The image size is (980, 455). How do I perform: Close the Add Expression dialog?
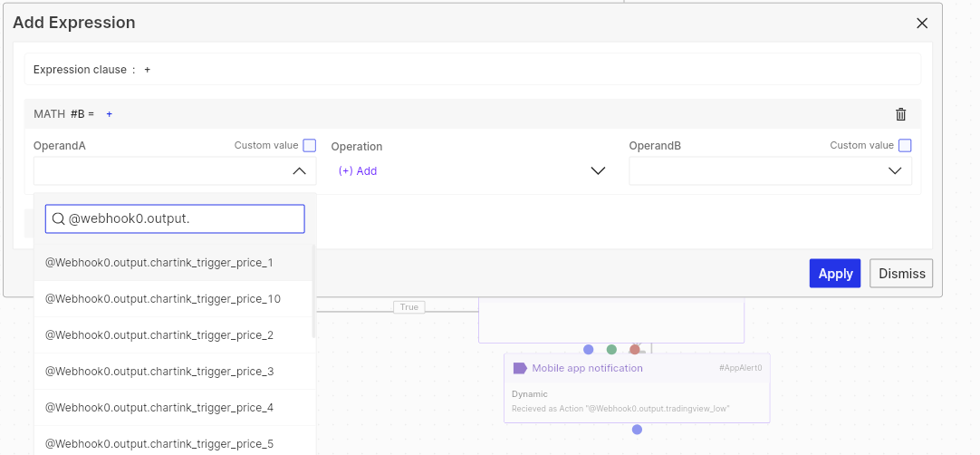[x=922, y=24]
